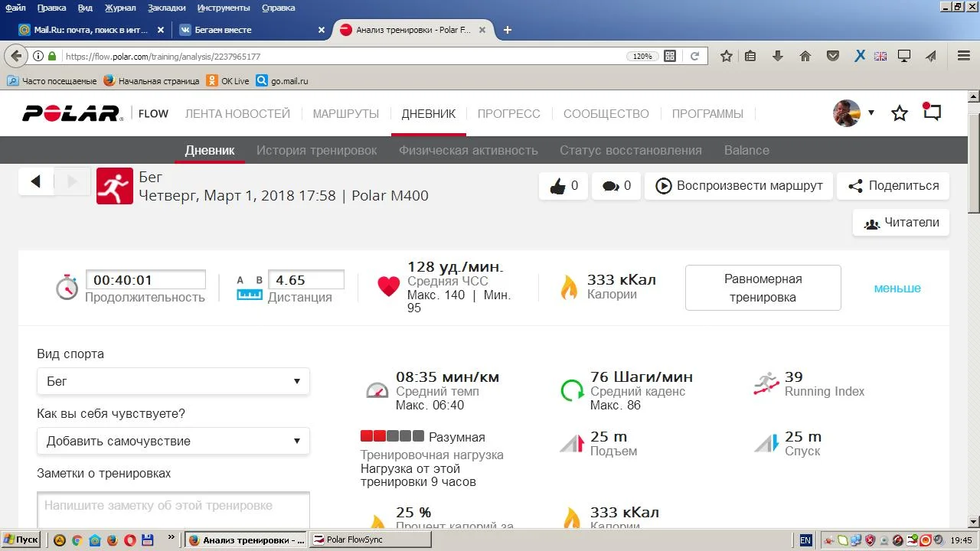Bookmark this page with the star icon
This screenshot has height=551, width=980.
click(x=727, y=56)
